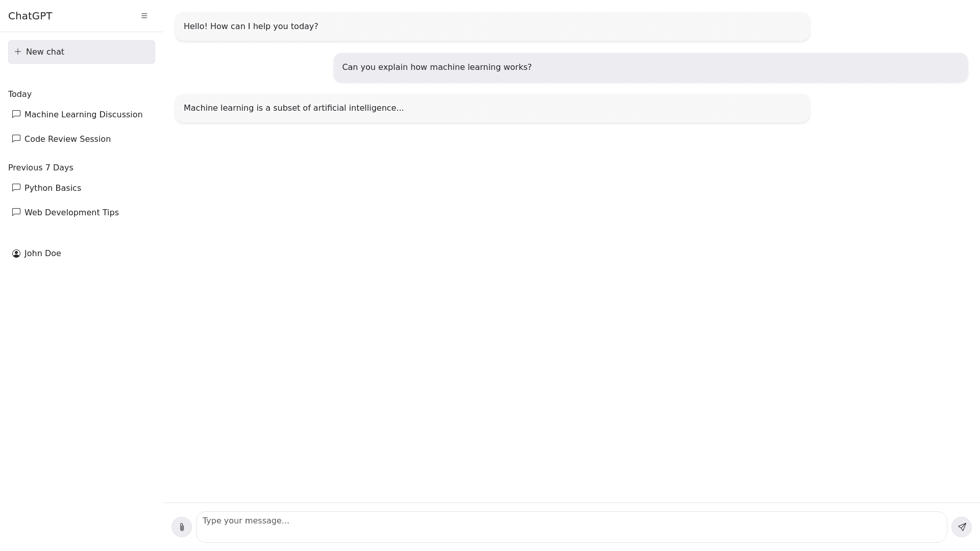The height and width of the screenshot is (551, 980).
Task: Click chat bubble icon beside Web Development Tips
Action: (x=16, y=212)
